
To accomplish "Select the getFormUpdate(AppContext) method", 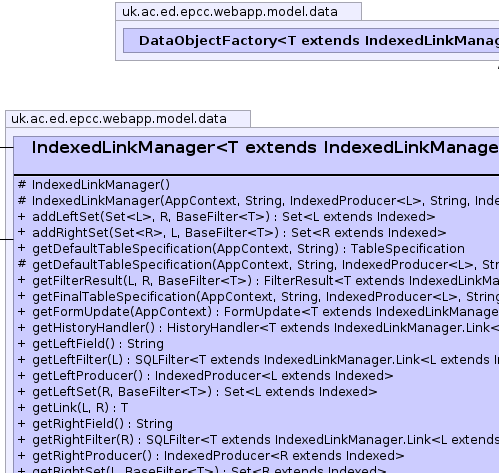I will (x=258, y=312).
